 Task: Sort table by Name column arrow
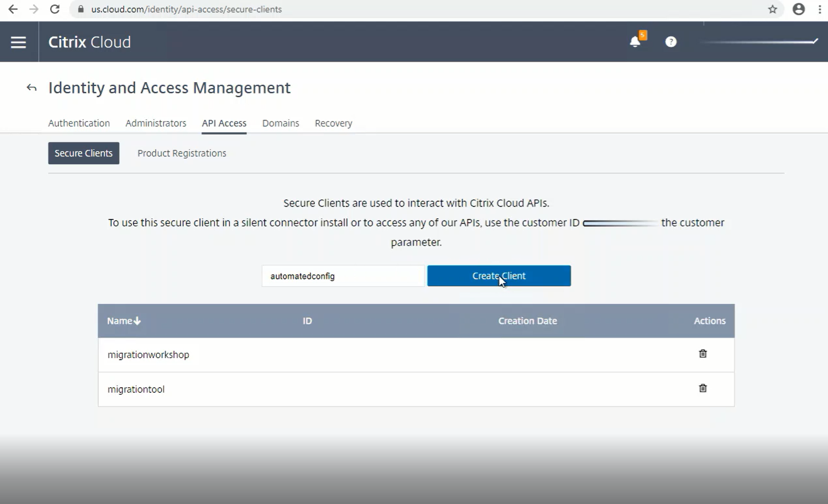[x=137, y=321]
